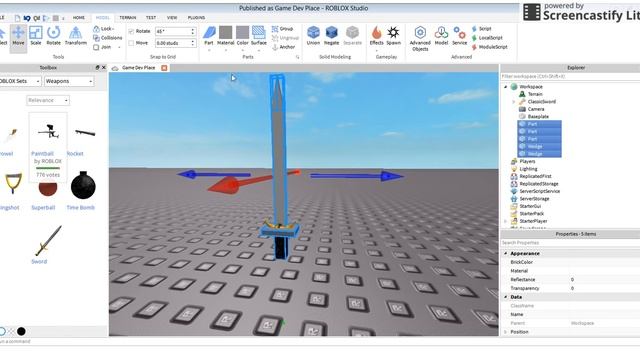Click the undo icon in quick access bar
The height and width of the screenshot is (360, 640).
(x=27, y=18)
